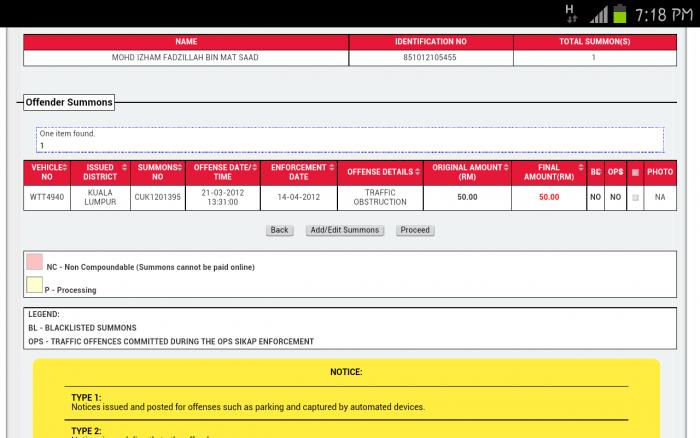
Task: Sort by Vehicle No column arrows
Action: tap(65, 167)
